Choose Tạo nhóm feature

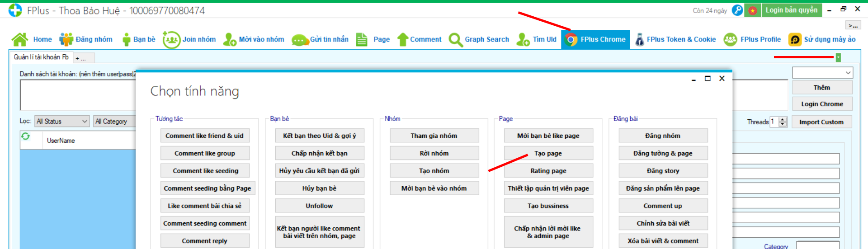coord(434,171)
